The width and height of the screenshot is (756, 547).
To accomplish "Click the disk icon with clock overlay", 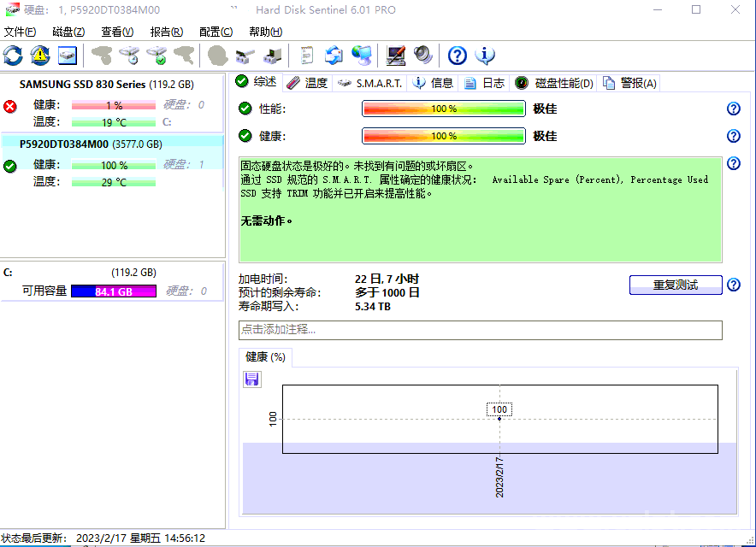I will click(x=130, y=56).
